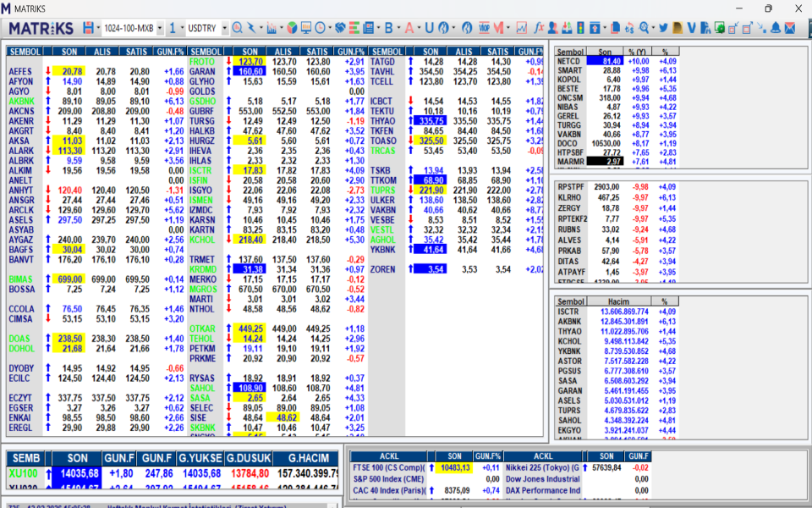Open the dropdown arrow beside the save icon
812x508 pixels.
pos(96,28)
